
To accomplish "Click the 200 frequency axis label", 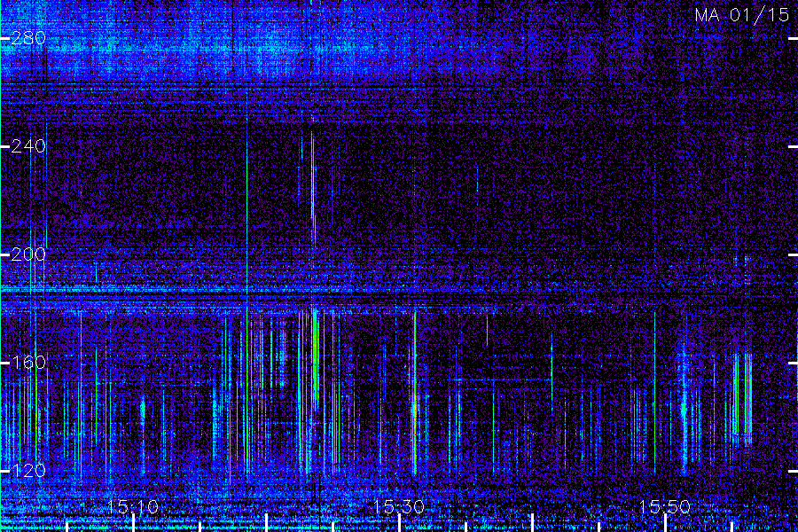I will [28, 254].
